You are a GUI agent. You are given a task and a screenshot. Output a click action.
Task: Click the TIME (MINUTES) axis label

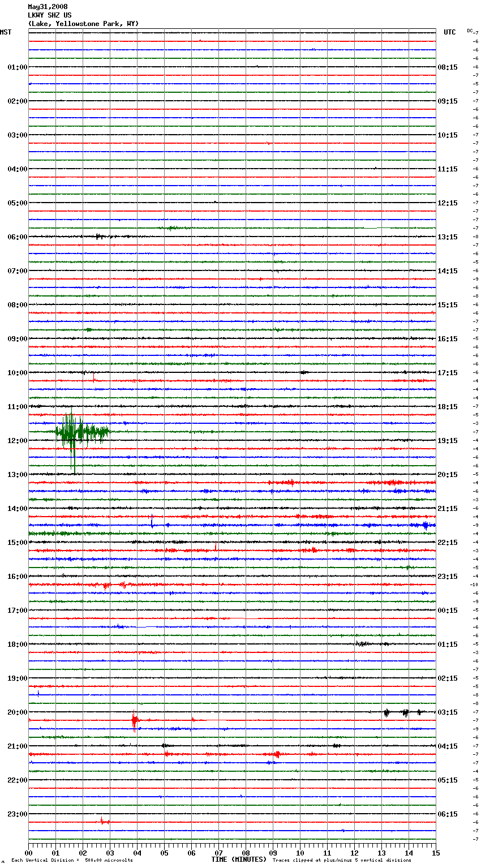tap(239, 860)
